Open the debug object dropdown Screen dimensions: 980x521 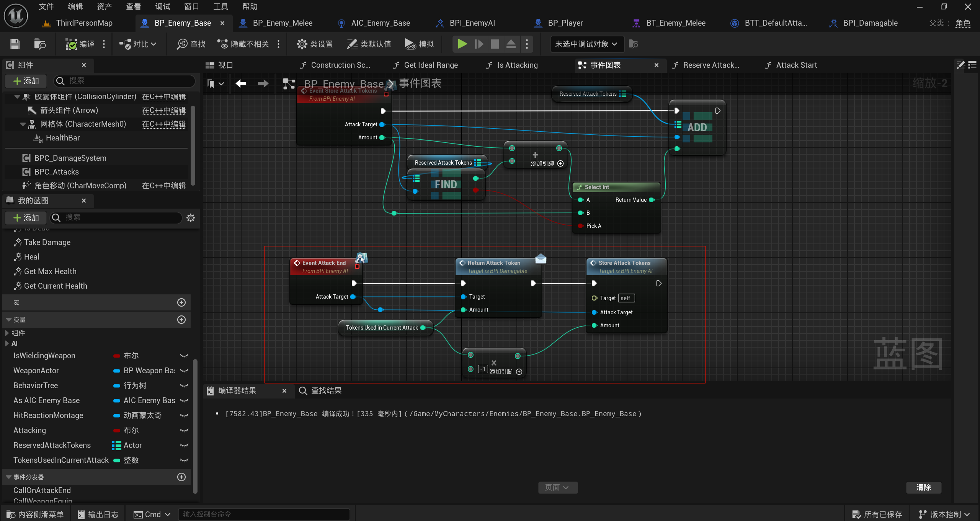point(586,44)
